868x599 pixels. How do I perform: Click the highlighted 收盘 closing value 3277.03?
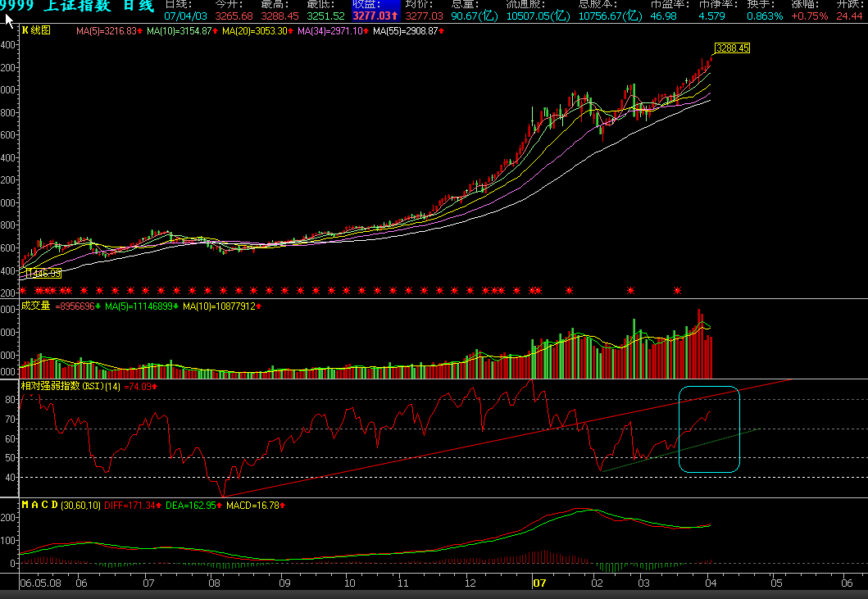click(x=375, y=16)
